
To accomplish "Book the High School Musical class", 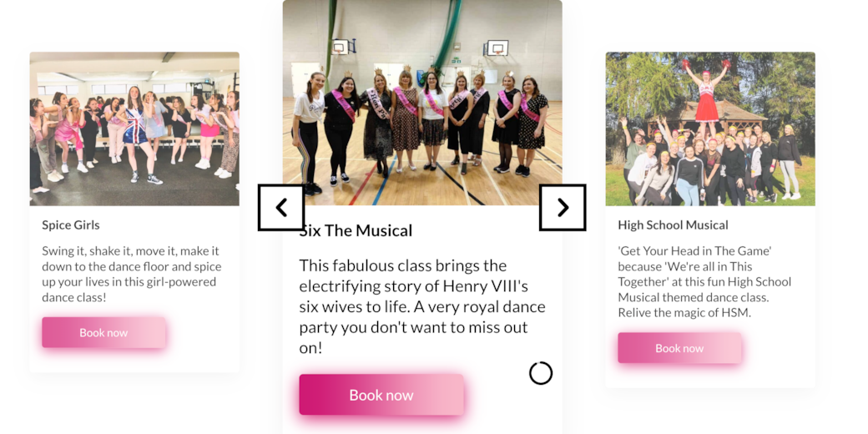I will click(679, 348).
